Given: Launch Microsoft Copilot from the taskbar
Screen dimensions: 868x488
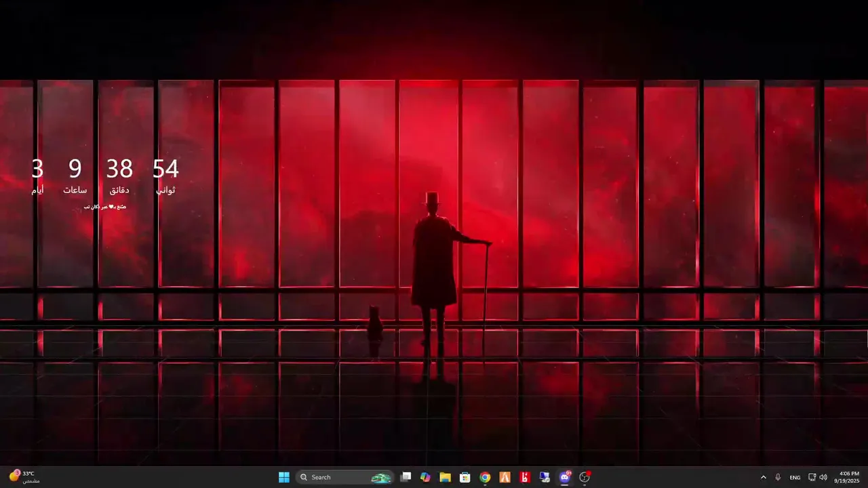Looking at the screenshot, I should pos(425,477).
